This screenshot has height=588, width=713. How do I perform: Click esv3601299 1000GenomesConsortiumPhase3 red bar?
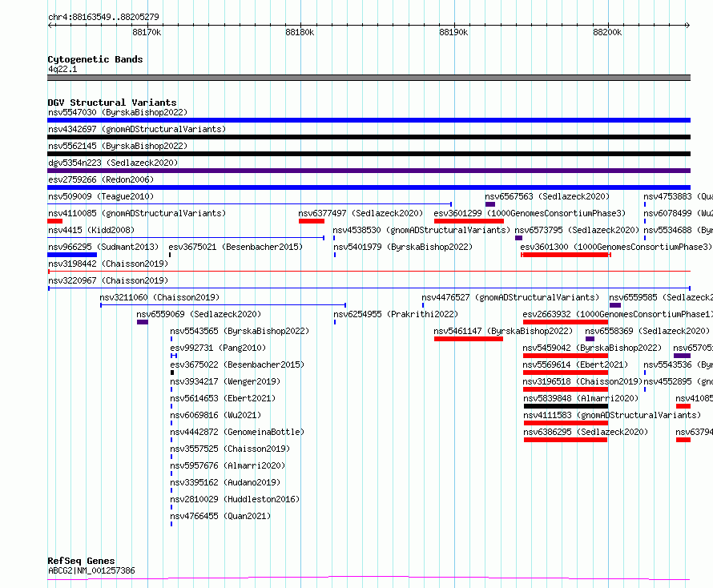pyautogui.click(x=469, y=221)
